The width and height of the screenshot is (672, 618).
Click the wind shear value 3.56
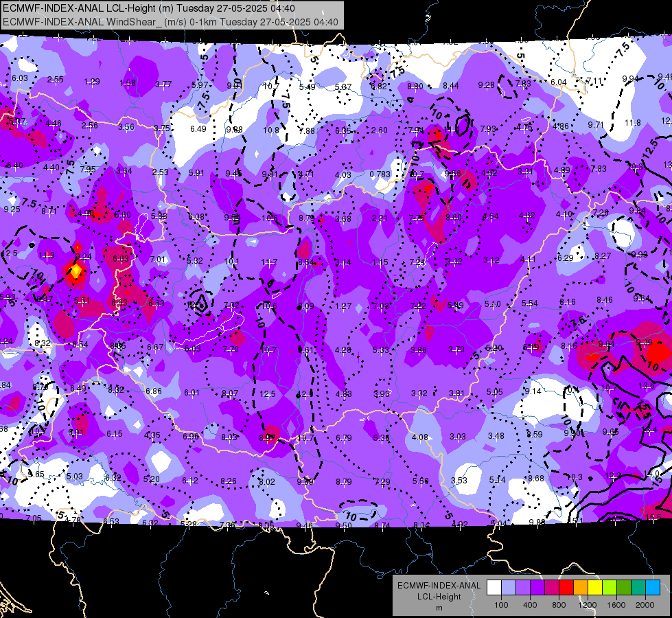(x=126, y=126)
